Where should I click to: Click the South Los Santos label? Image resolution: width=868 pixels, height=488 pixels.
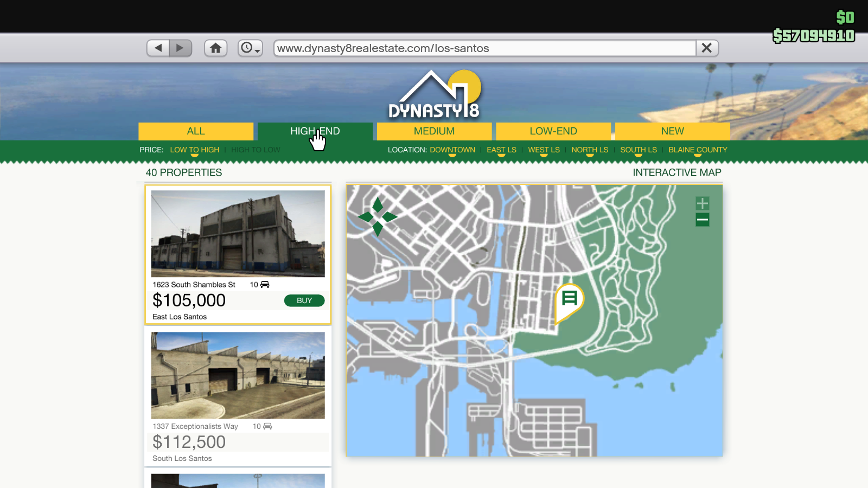pos(182,459)
